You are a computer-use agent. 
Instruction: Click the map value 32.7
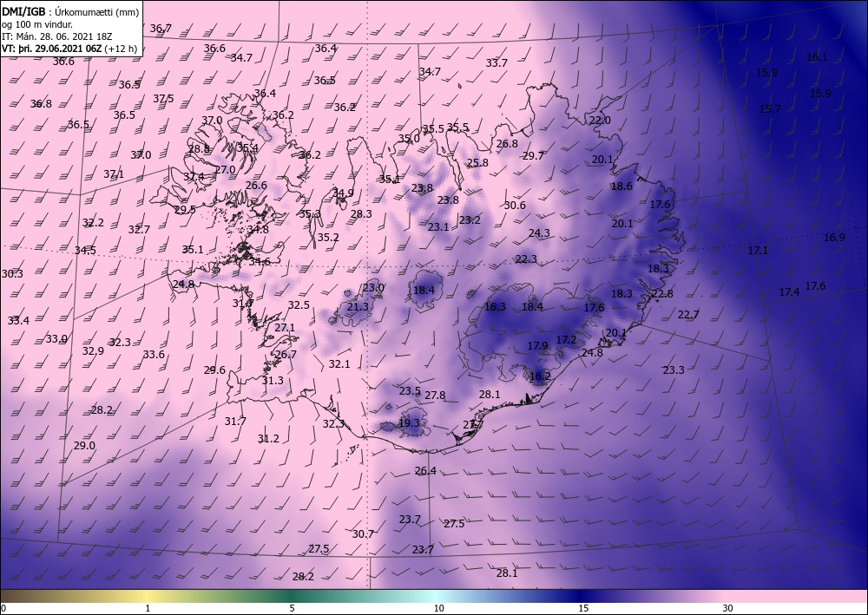(139, 230)
